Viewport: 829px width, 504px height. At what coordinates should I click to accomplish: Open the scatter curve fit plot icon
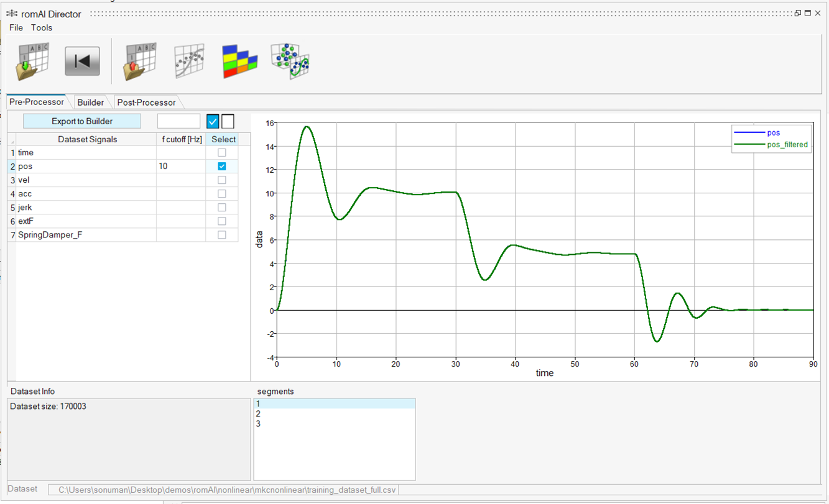189,62
